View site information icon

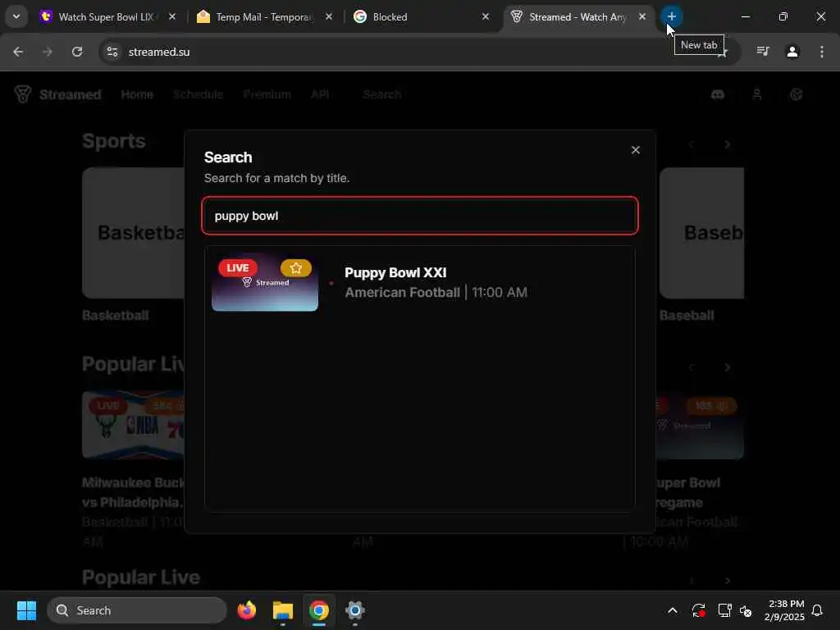pos(112,52)
